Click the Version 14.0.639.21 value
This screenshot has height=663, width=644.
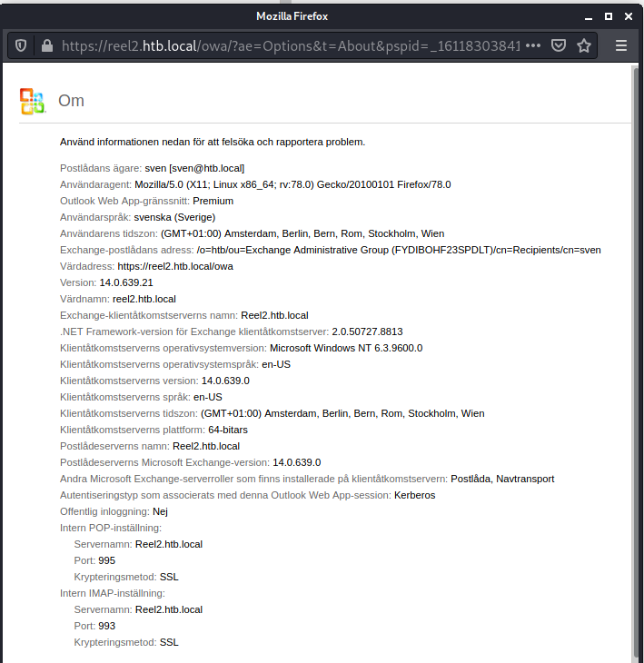coord(125,282)
